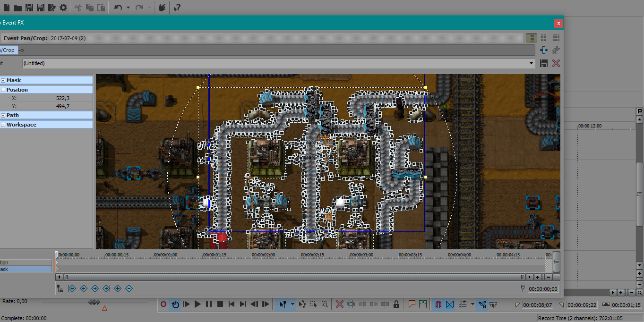The image size is (644, 322).
Task: Click the Paste clipboard icon
Action: coord(101,8)
